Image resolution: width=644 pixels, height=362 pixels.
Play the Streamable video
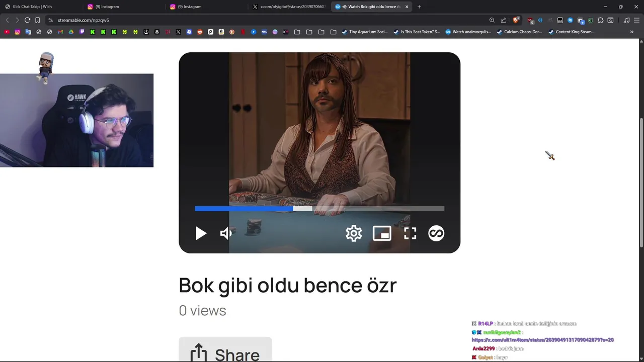coord(201,233)
